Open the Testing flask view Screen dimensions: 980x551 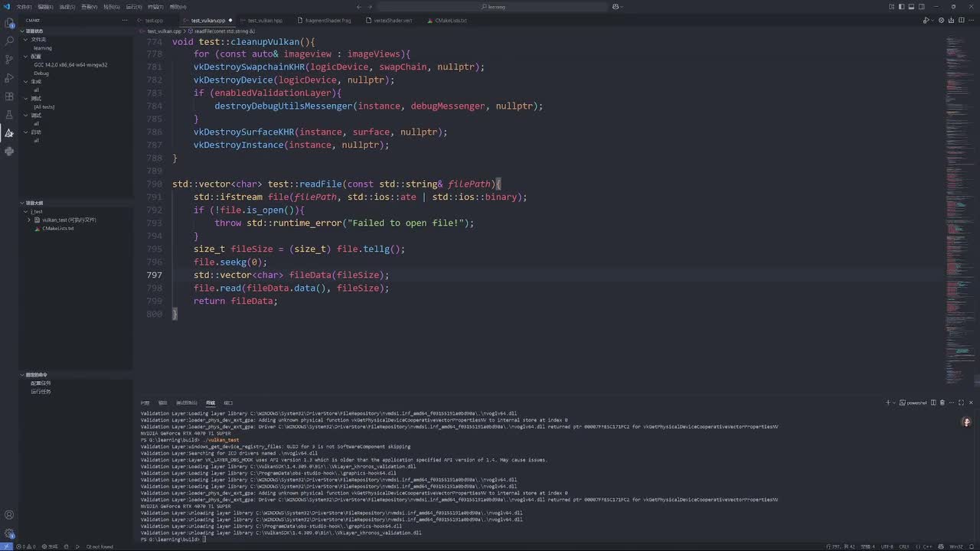point(9,115)
